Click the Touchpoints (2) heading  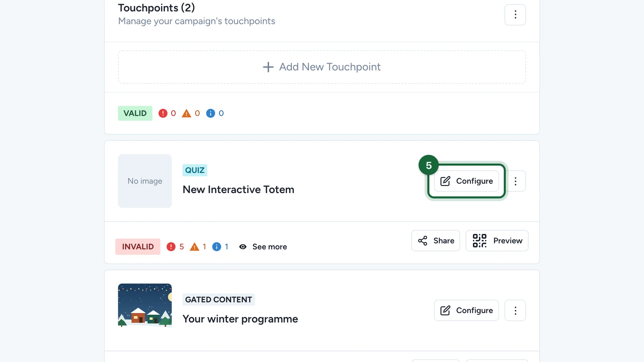[157, 8]
